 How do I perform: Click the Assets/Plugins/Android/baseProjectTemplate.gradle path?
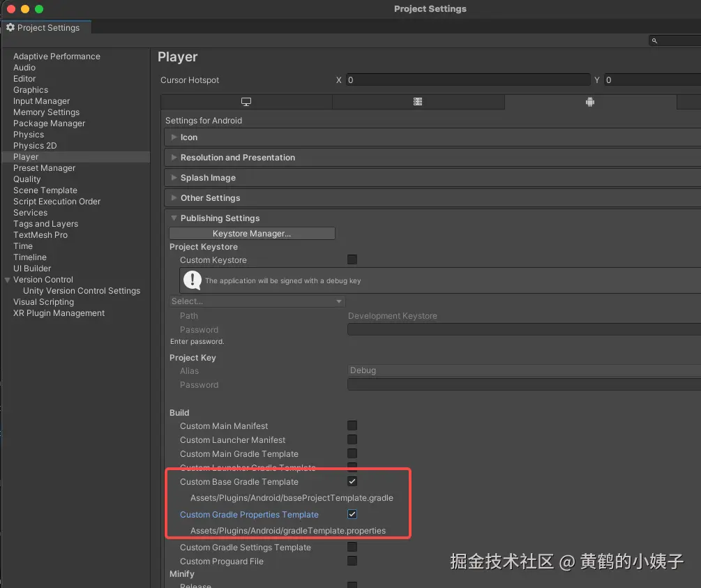292,498
